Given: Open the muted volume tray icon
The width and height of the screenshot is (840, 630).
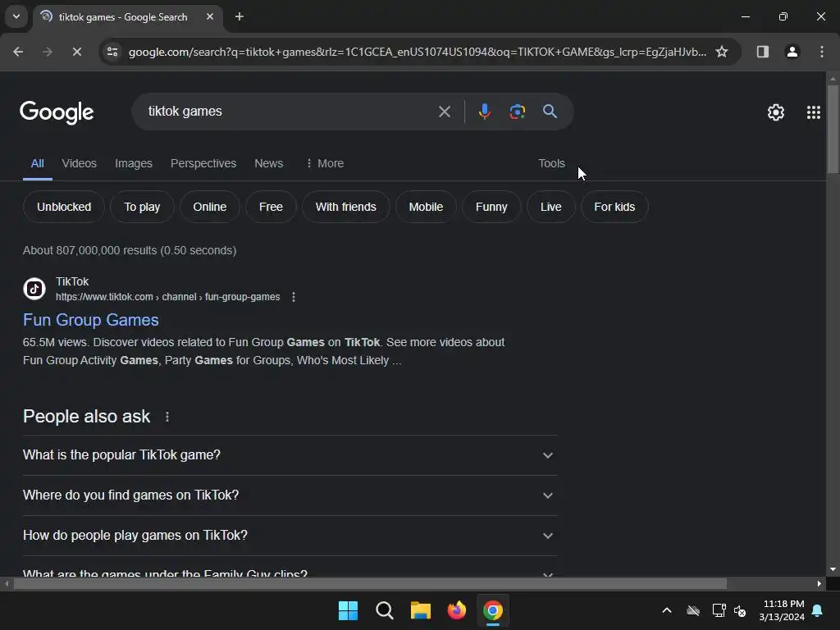Looking at the screenshot, I should [x=740, y=610].
